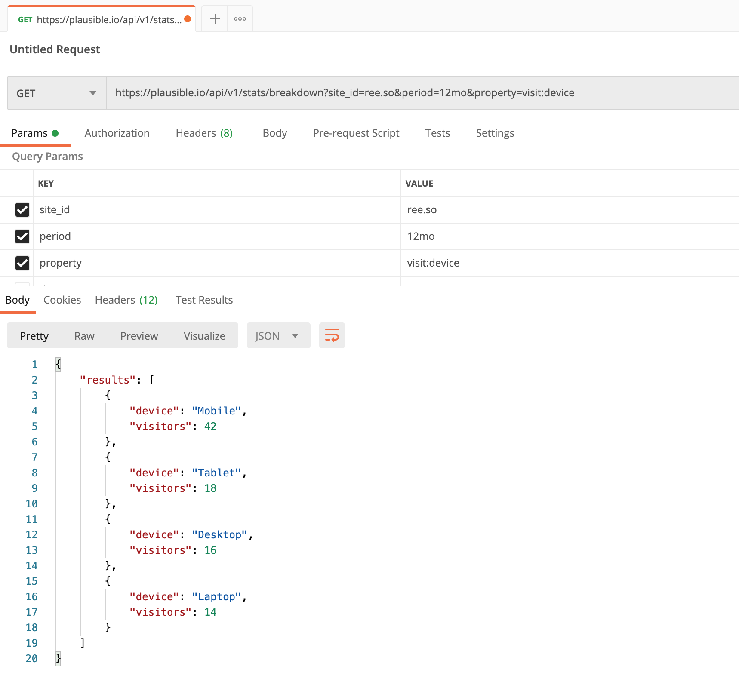
Task: Disable the period query parameter
Action: pyautogui.click(x=22, y=236)
